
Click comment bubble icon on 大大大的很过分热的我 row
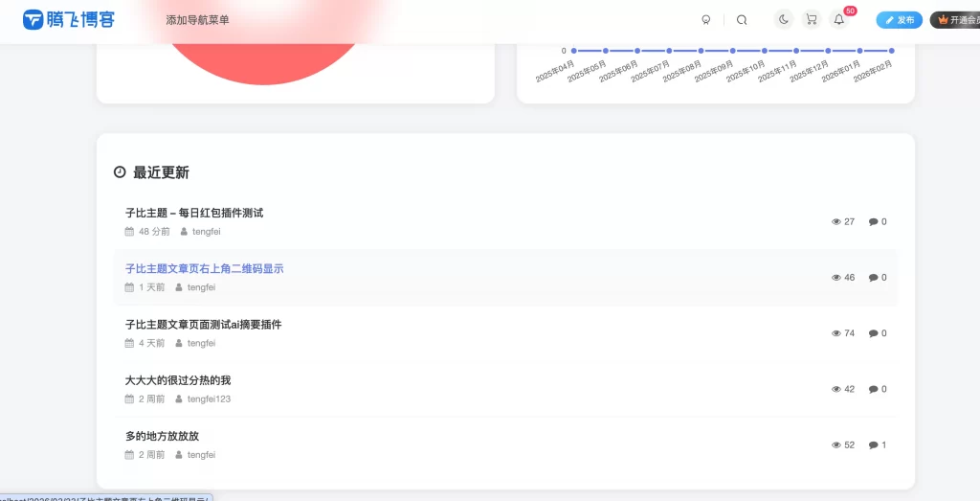tap(874, 389)
